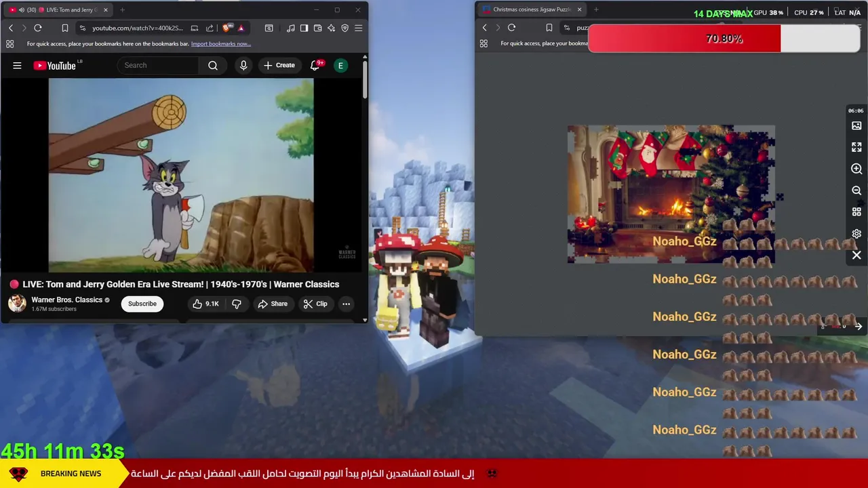868x488 pixels.
Task: Click the youtube.com address bar URL
Action: coord(138,28)
